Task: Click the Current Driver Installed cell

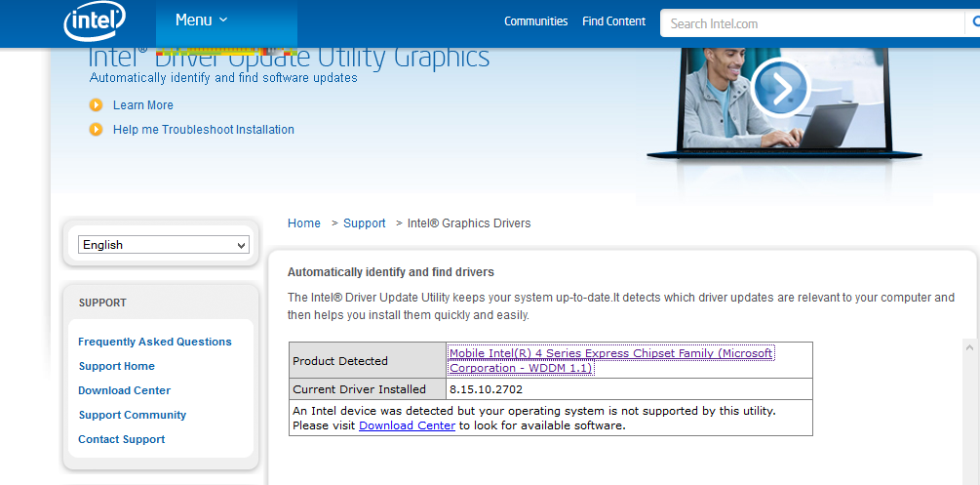Action: (x=368, y=389)
